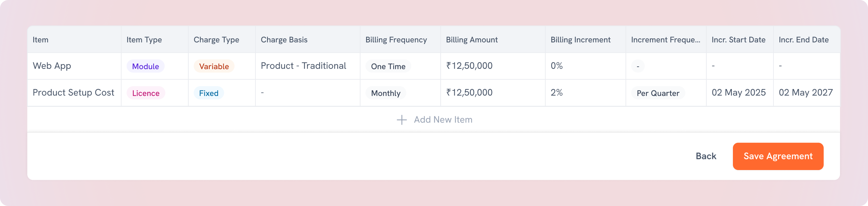Open the One Time billing frequency chip
The image size is (868, 206).
tap(388, 66)
